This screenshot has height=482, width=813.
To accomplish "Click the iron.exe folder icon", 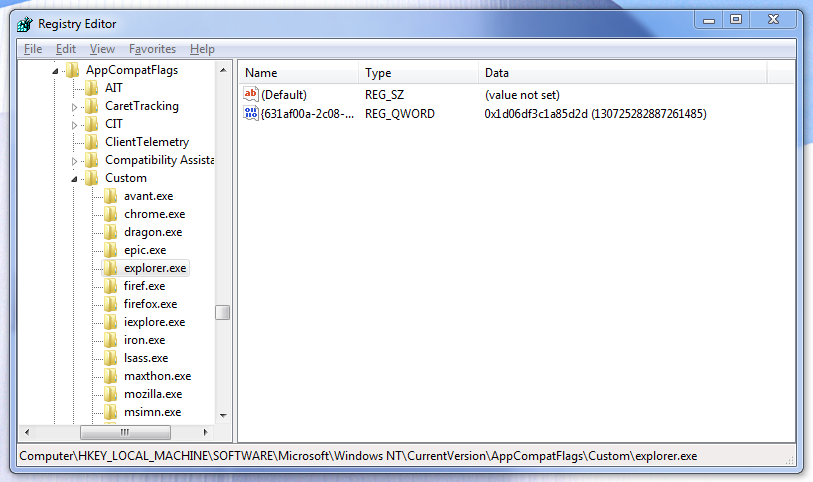I will 110,340.
